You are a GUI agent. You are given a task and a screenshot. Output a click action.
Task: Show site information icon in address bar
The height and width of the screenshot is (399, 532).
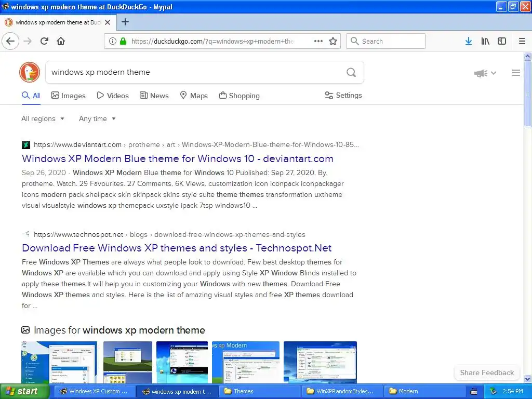113,41
